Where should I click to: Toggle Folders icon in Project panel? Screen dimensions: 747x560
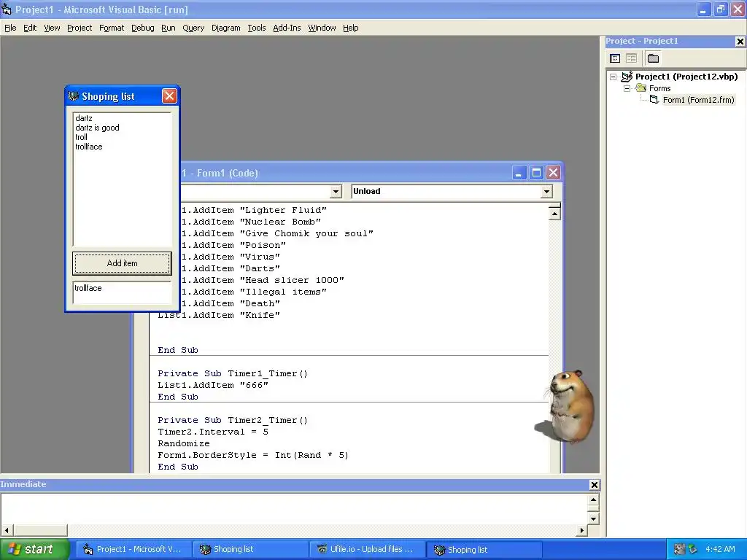(x=653, y=58)
